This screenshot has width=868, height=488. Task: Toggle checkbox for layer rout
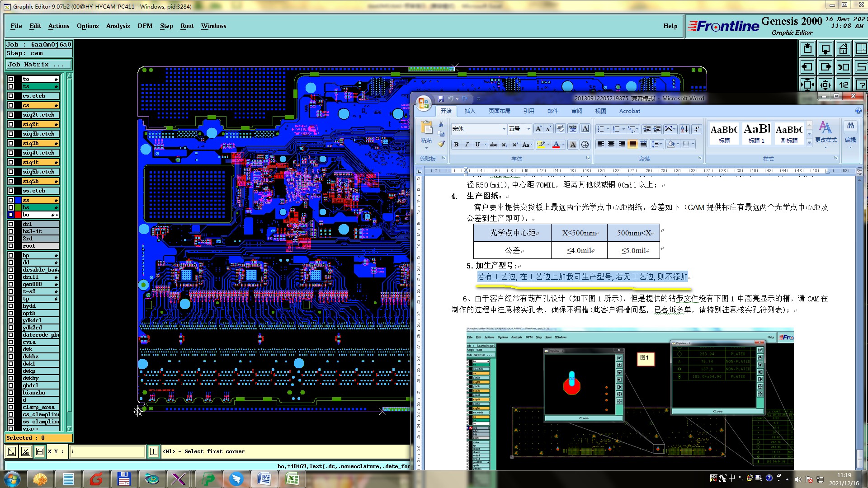[11, 246]
